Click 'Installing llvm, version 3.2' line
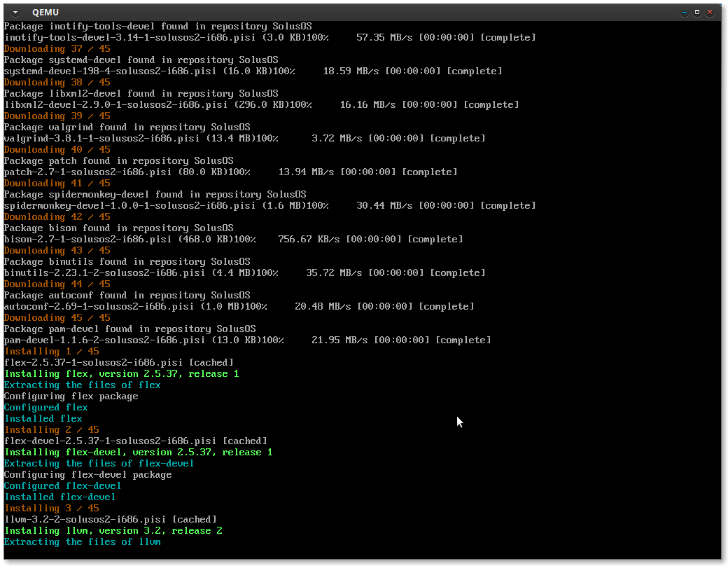 pos(113,530)
